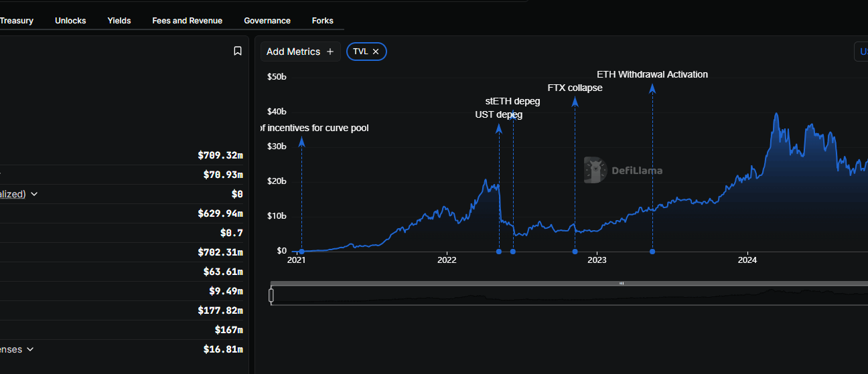Go to the Governance tab
The height and width of the screenshot is (374, 868).
click(x=267, y=21)
